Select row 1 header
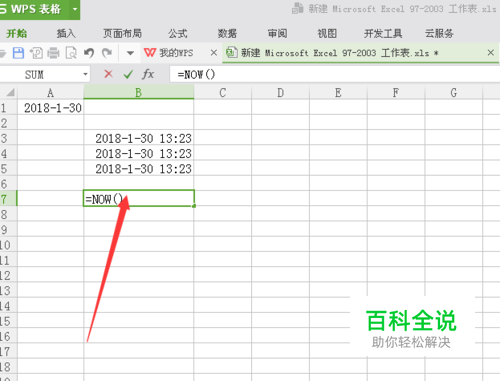Image resolution: width=500 pixels, height=381 pixels. [8, 108]
